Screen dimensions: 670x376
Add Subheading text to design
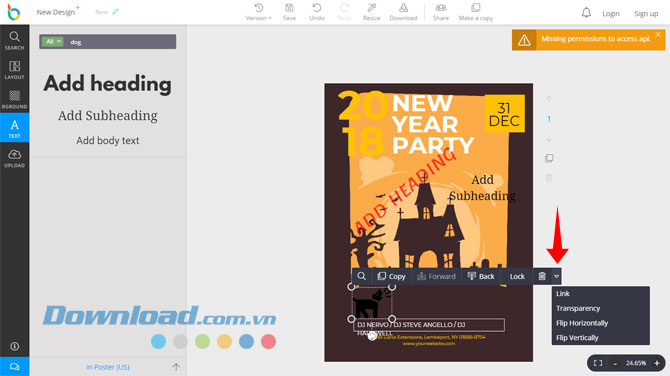click(108, 116)
